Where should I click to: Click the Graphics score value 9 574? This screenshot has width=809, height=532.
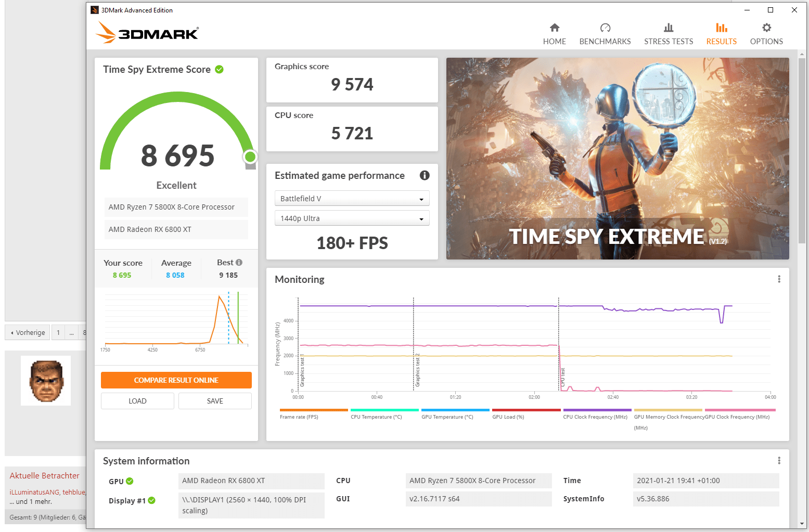pyautogui.click(x=352, y=84)
